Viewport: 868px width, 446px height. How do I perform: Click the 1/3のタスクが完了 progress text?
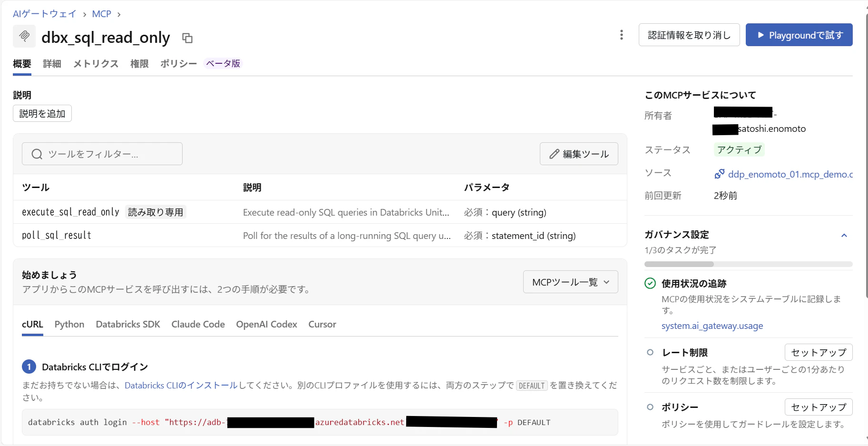(x=680, y=250)
